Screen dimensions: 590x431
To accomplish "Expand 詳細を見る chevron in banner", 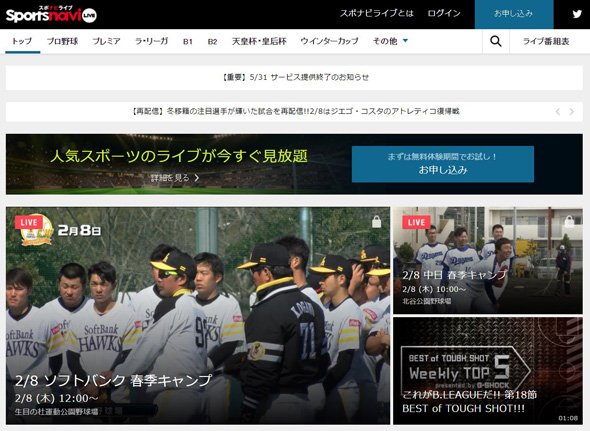I will [197, 178].
